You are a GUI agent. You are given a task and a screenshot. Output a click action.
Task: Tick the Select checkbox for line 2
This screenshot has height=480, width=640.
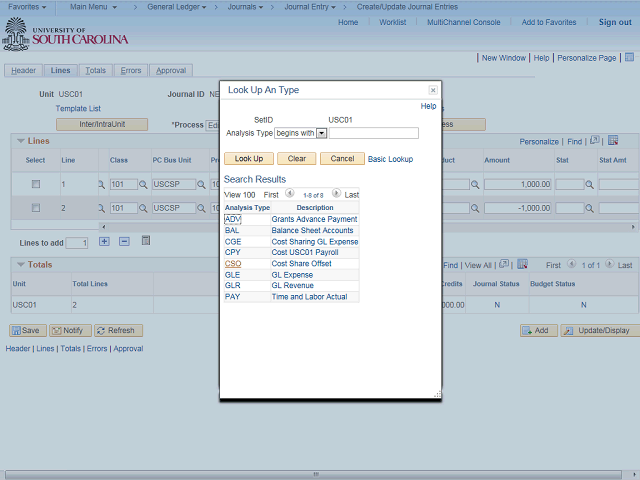tap(36, 208)
